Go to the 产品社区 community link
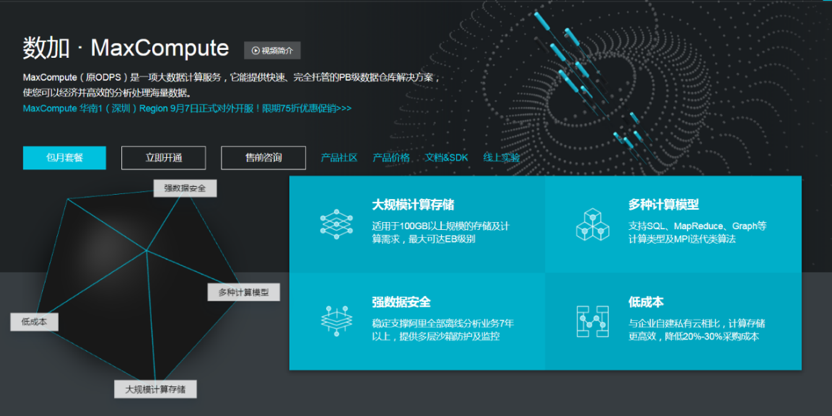 point(339,158)
